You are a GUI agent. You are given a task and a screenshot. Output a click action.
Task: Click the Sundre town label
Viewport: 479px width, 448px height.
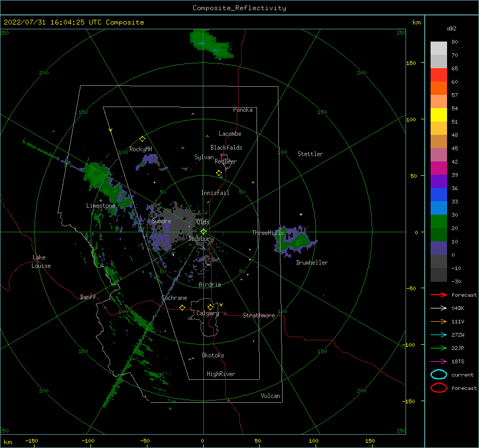161,221
